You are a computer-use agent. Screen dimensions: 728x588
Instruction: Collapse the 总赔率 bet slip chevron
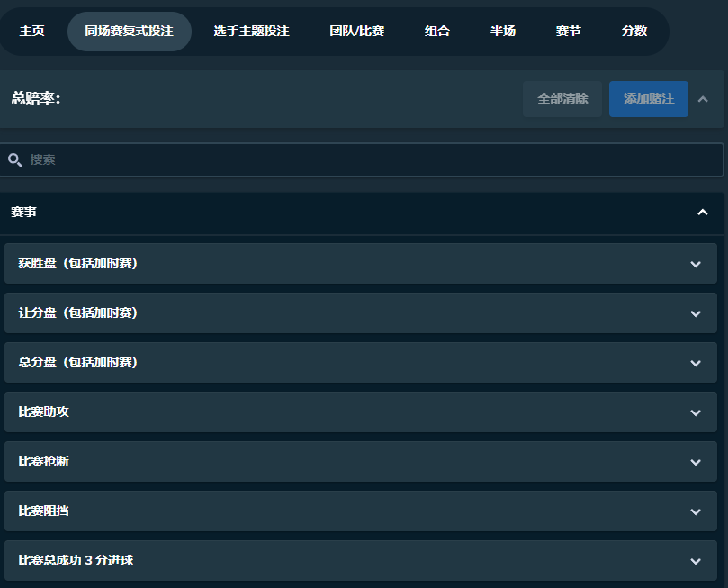[703, 99]
